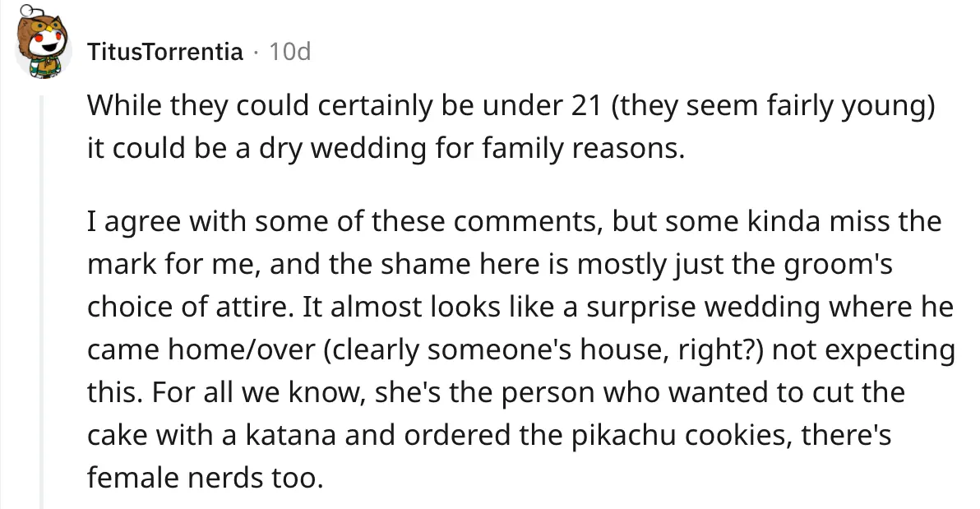Click the word "While" starting the comment
Screen dimensions: 980x509
point(122,105)
